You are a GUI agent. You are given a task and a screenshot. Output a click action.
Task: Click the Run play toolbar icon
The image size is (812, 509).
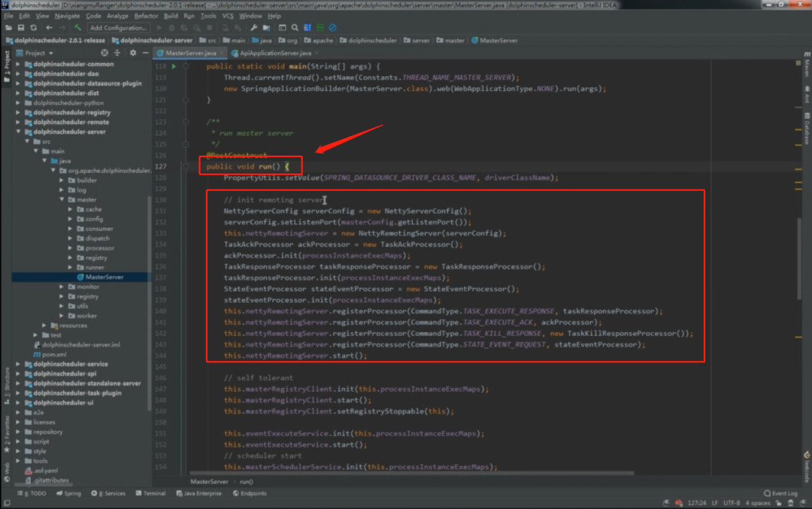(x=159, y=28)
